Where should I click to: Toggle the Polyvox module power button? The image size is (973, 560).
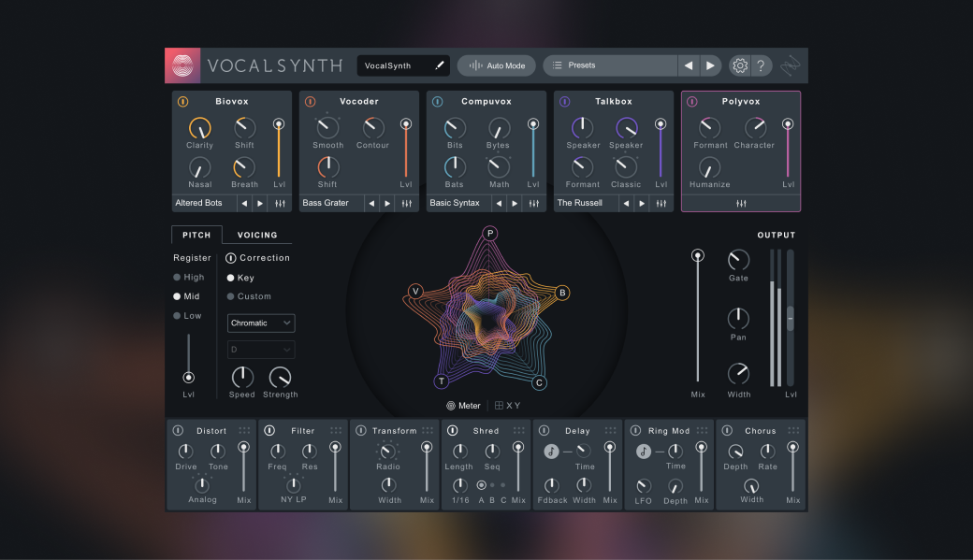point(692,101)
